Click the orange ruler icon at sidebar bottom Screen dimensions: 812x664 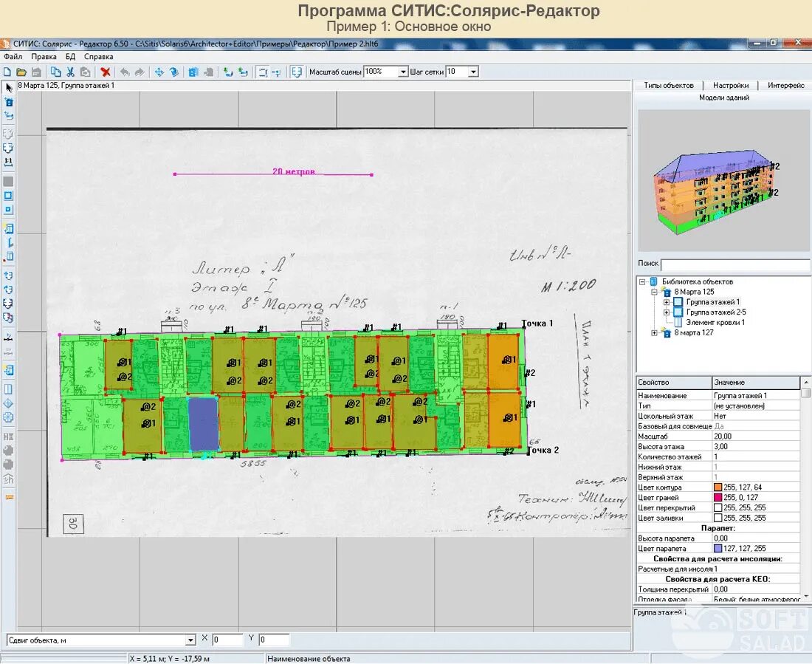click(x=8, y=497)
